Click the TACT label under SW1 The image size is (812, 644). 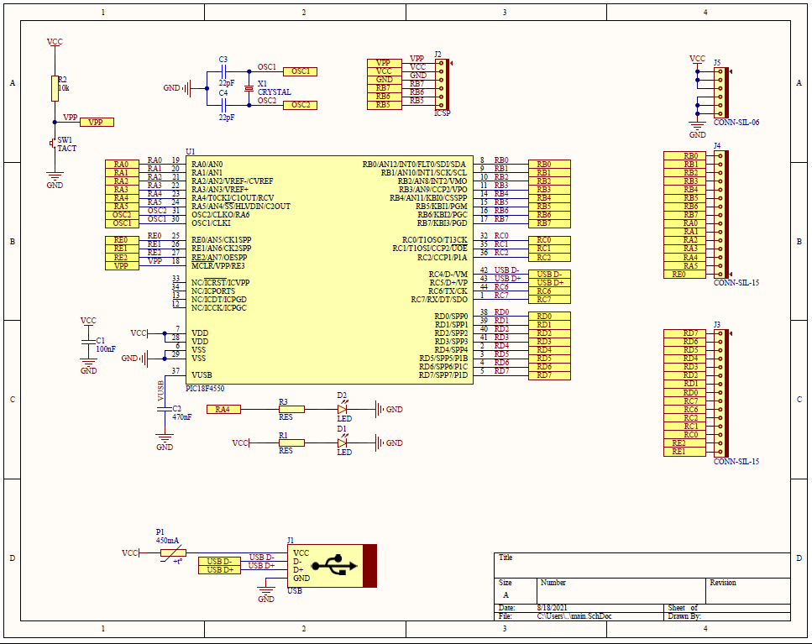point(67,148)
